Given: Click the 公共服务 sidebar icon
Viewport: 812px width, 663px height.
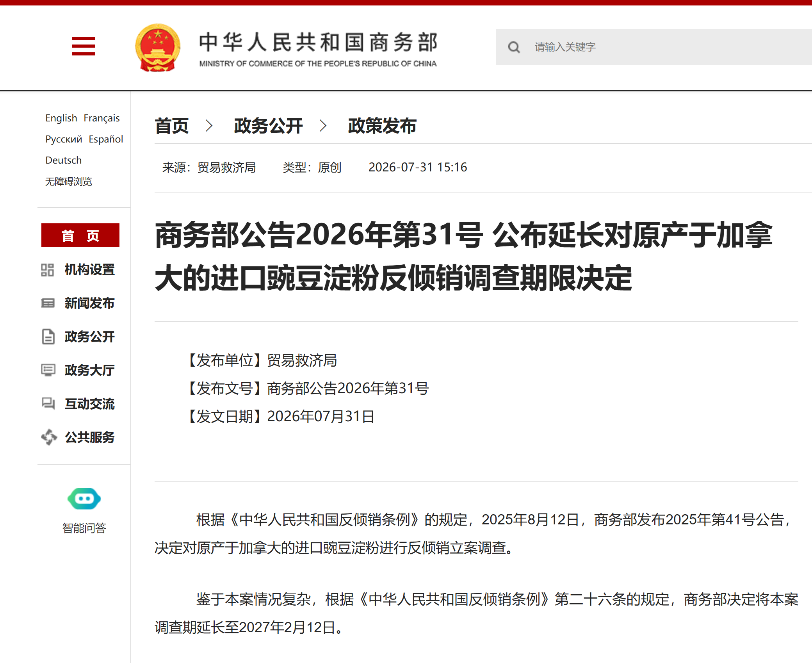Looking at the screenshot, I should pyautogui.click(x=49, y=437).
